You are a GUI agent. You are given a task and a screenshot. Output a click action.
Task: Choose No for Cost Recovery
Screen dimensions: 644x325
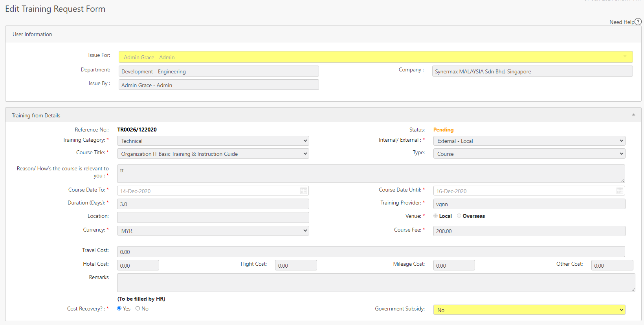coord(138,309)
